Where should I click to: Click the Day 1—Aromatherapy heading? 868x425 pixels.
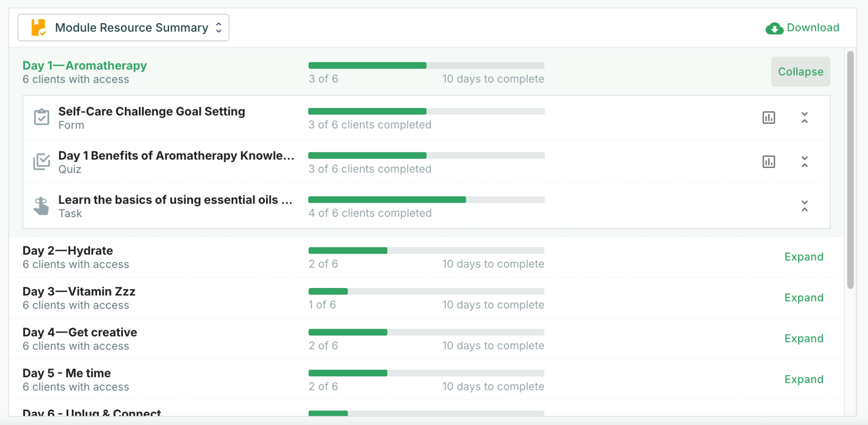(x=85, y=65)
